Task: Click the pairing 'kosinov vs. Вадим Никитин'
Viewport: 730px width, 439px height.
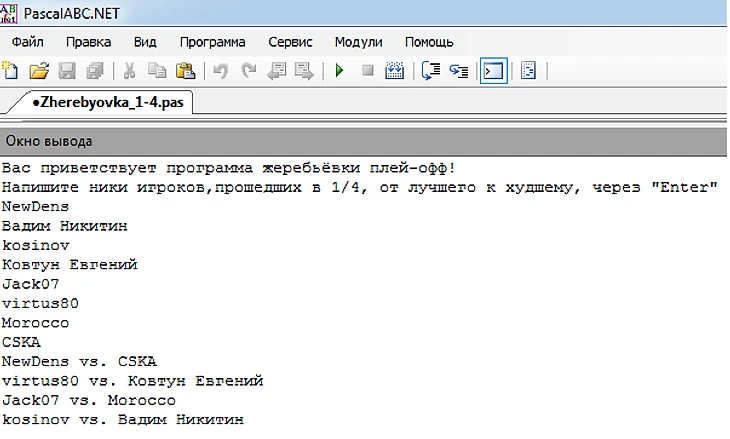Action: (123, 419)
